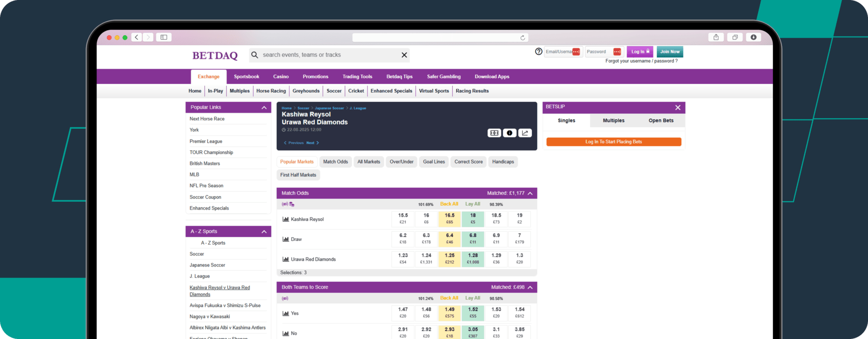Click the cash out icon in Match Odds
This screenshot has width=868, height=339.
[292, 204]
